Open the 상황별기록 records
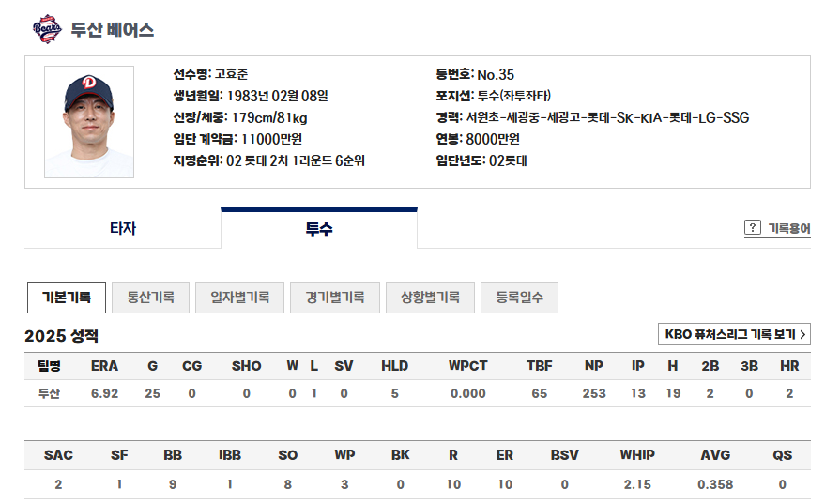 [431, 298]
